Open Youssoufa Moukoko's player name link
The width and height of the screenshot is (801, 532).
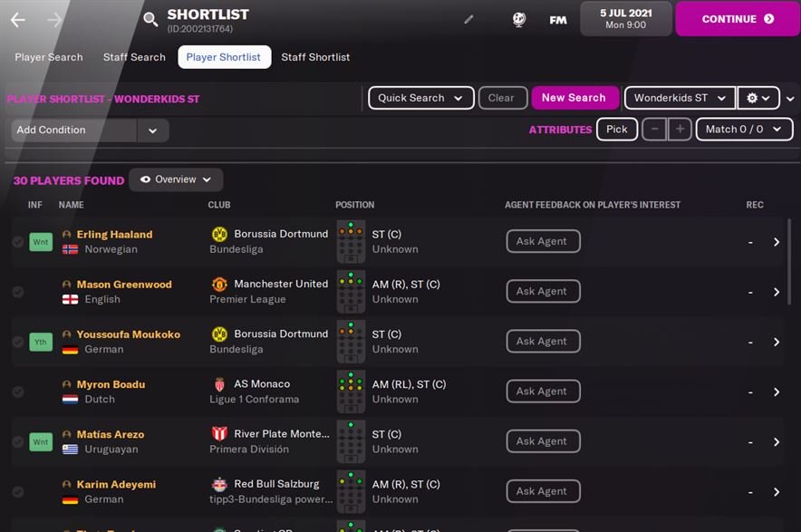point(129,334)
